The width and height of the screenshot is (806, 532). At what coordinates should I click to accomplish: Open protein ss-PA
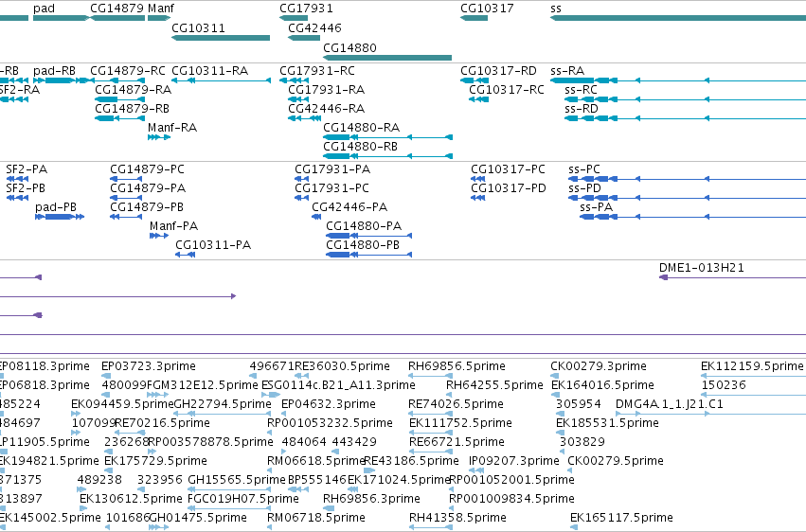point(597,207)
